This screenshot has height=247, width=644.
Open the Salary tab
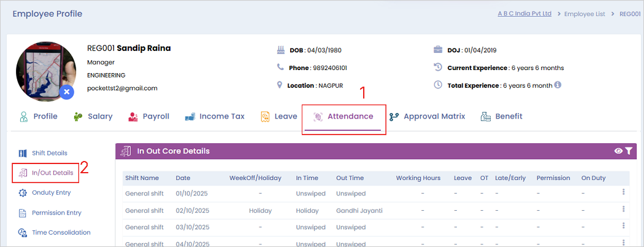[93, 116]
